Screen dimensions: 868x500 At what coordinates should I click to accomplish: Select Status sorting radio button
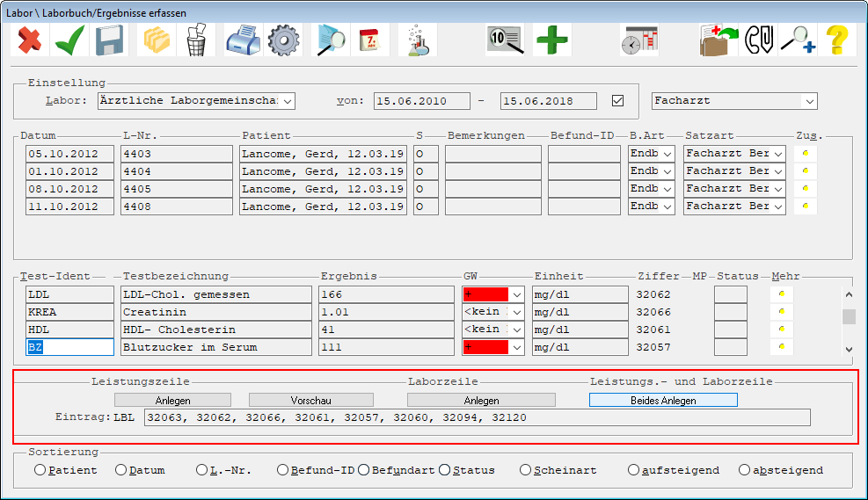(444, 469)
